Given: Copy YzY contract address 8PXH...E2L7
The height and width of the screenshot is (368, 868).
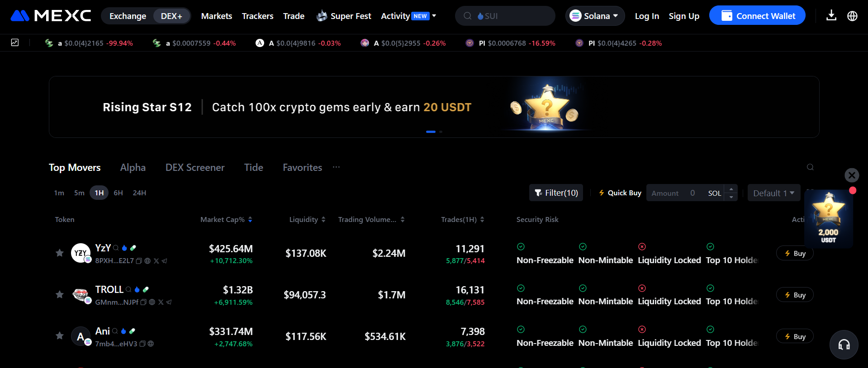Looking at the screenshot, I should (x=139, y=261).
